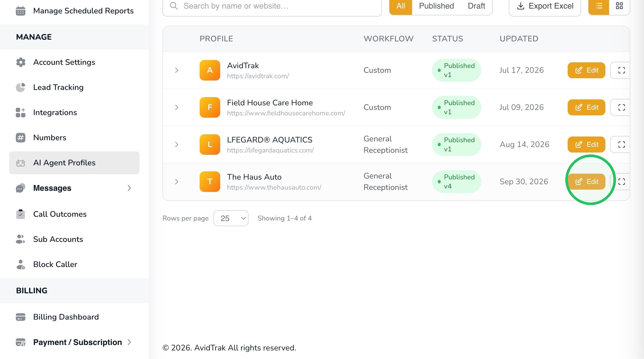This screenshot has width=644, height=359.
Task: Click the Account Settings gear icon
Action: coord(21,62)
